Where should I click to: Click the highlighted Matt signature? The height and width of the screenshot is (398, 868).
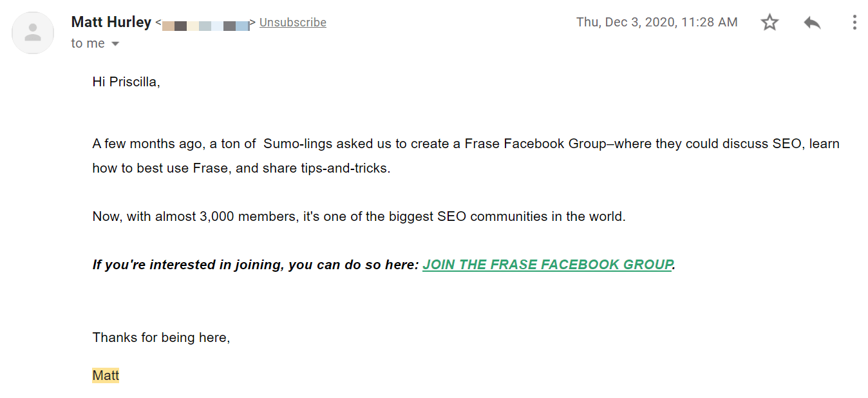(106, 375)
